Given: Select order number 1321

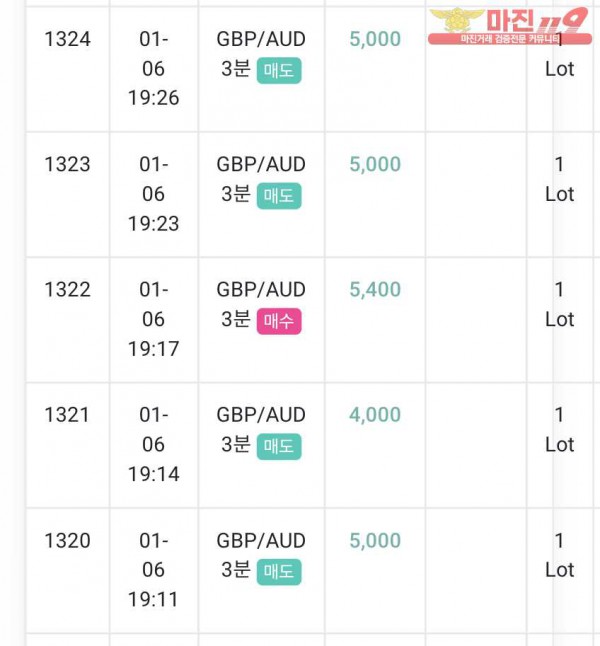Looking at the screenshot, I should pyautogui.click(x=68, y=415).
